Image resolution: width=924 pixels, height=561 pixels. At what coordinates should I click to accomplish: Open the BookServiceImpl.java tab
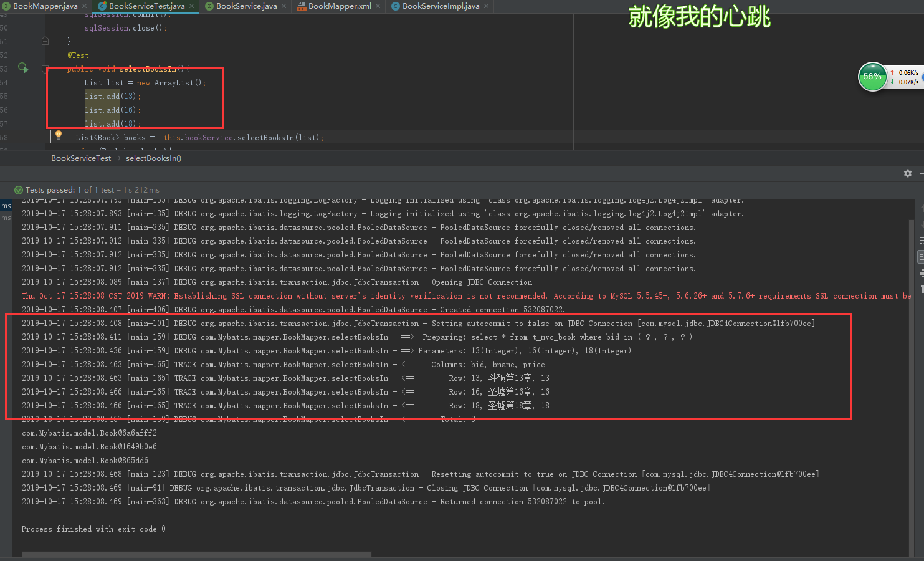pos(441,6)
